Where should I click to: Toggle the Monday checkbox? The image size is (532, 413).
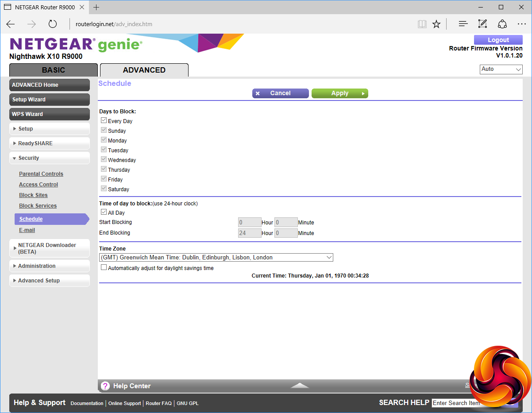click(104, 140)
